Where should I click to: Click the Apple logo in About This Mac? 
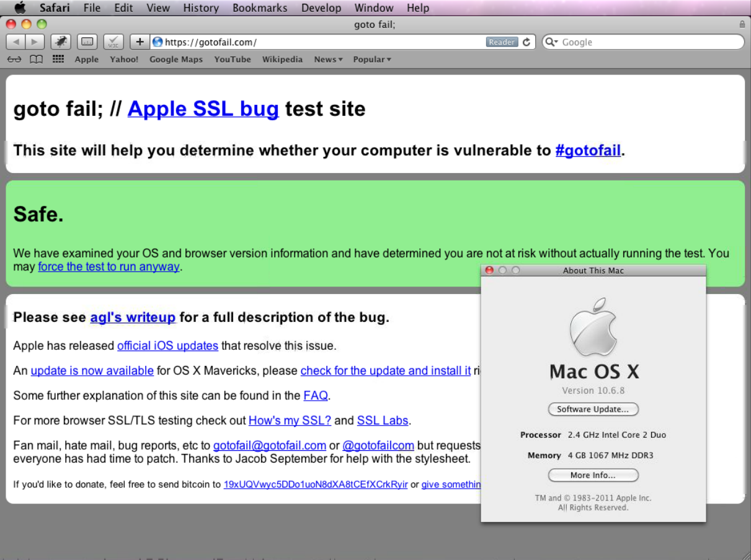[593, 327]
